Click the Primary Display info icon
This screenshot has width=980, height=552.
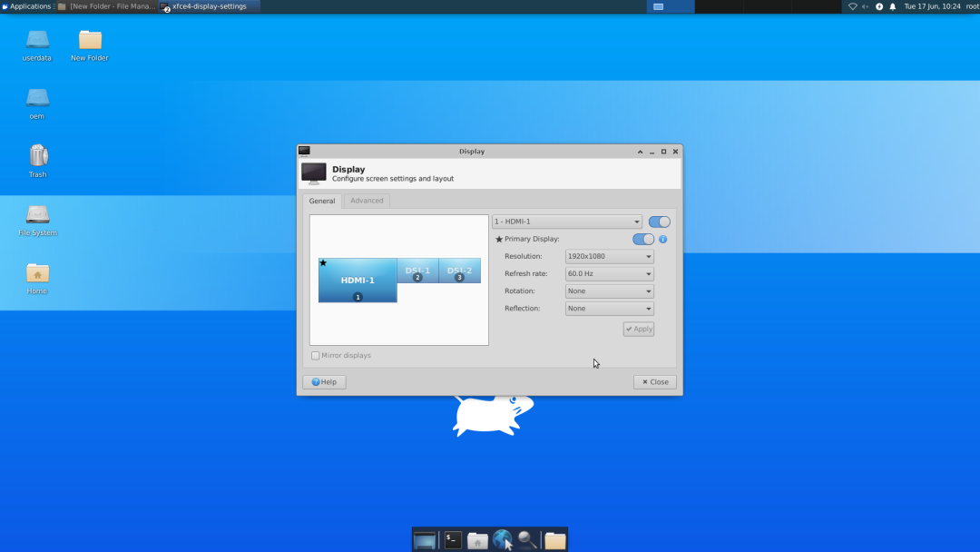pos(662,239)
